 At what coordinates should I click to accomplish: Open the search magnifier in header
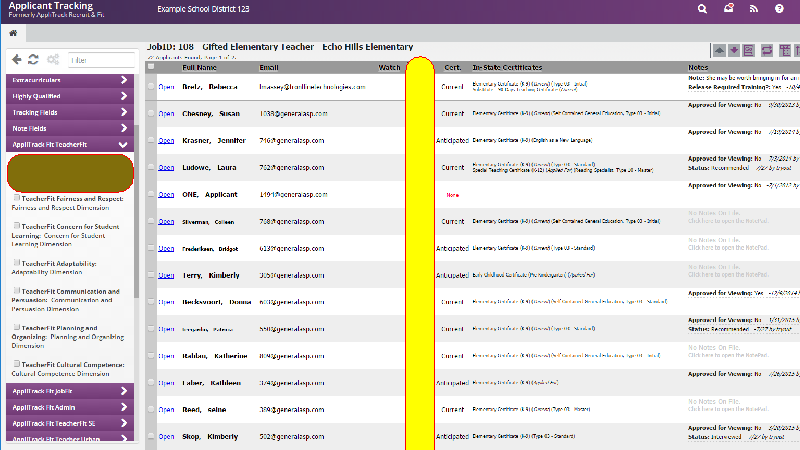[x=702, y=9]
